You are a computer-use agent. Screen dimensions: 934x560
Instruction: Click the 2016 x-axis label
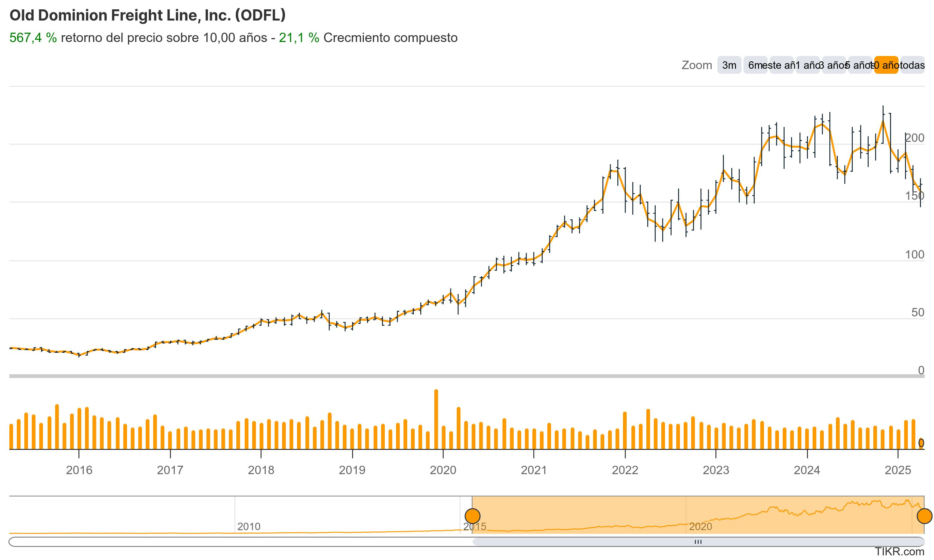[79, 470]
